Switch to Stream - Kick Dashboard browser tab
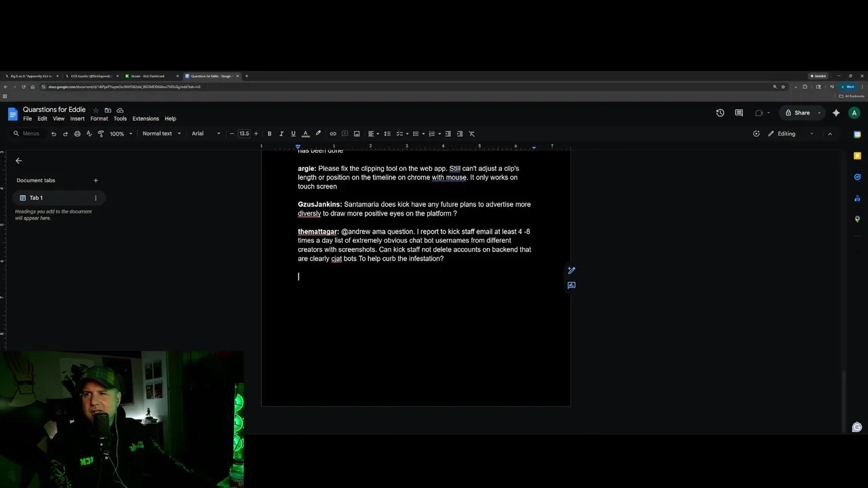Screen dimensions: 868x488 [151, 76]
